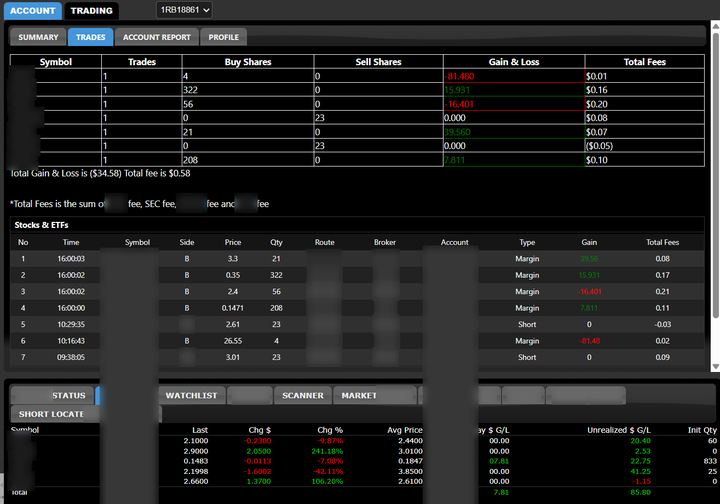Click the Chg $ column header
The width and height of the screenshot is (720, 504).
click(259, 430)
